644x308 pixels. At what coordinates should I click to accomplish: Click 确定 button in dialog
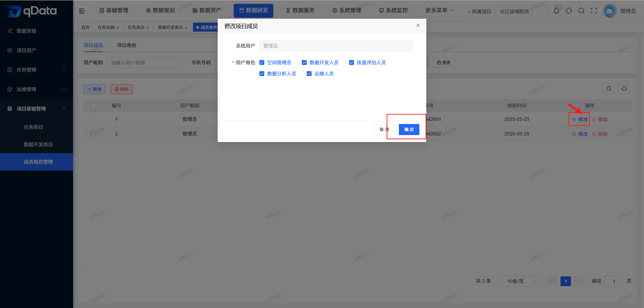[409, 130]
